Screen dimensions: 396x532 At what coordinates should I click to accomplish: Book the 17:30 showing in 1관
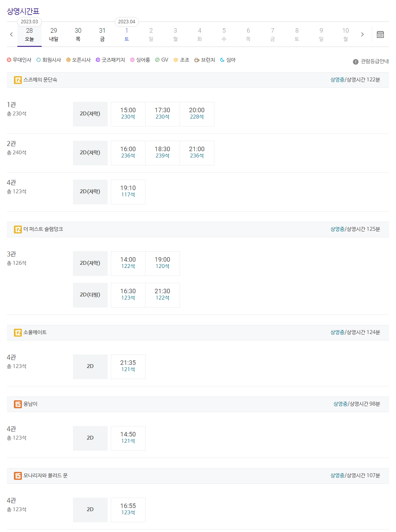tap(163, 114)
